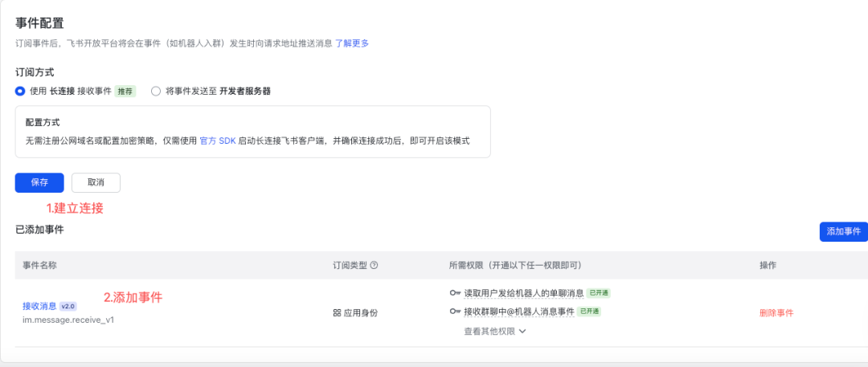Click the 读取用户发给机器人的单聊消息 permission text

tap(523, 293)
